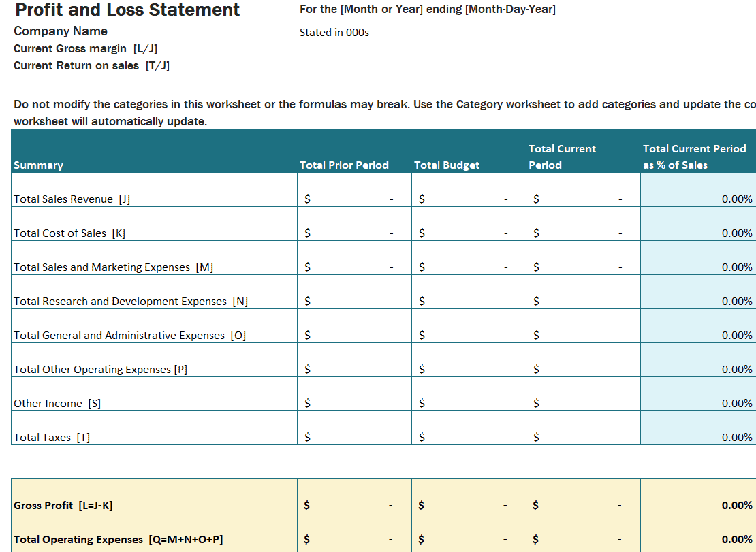Select Gross Profit percent of sales cell
Viewport: 756px width, 552px height.
(x=698, y=496)
